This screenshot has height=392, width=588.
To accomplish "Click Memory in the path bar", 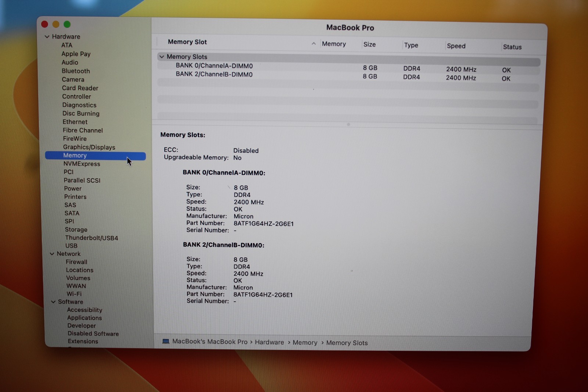I will [x=305, y=342].
